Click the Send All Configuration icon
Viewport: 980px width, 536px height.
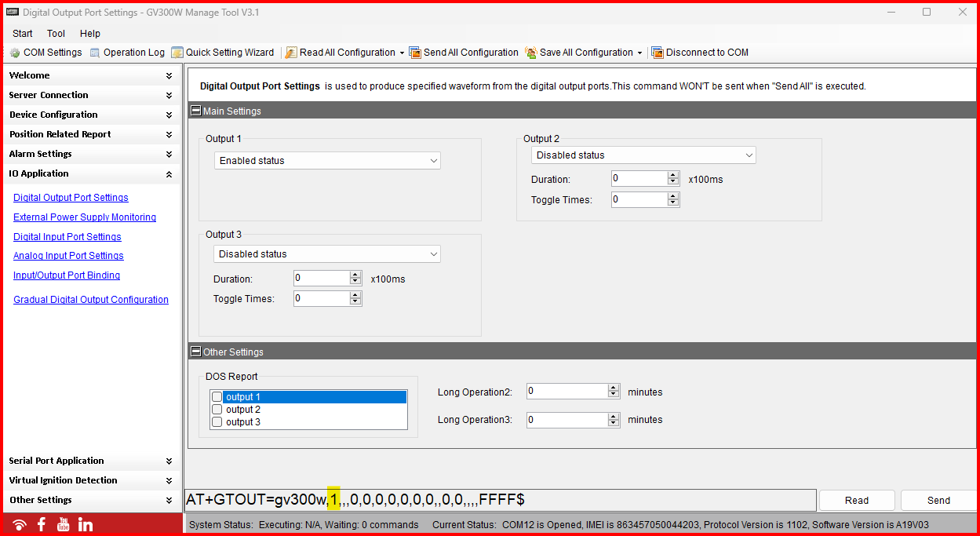[415, 53]
